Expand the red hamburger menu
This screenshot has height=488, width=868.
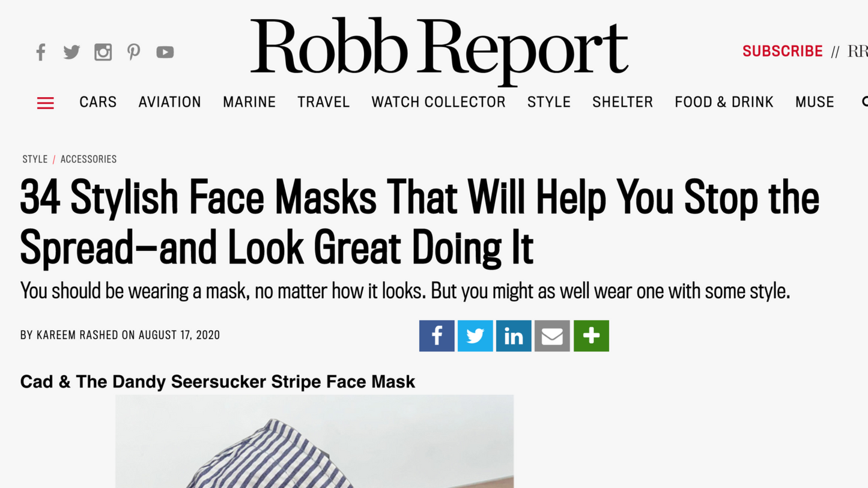[46, 103]
